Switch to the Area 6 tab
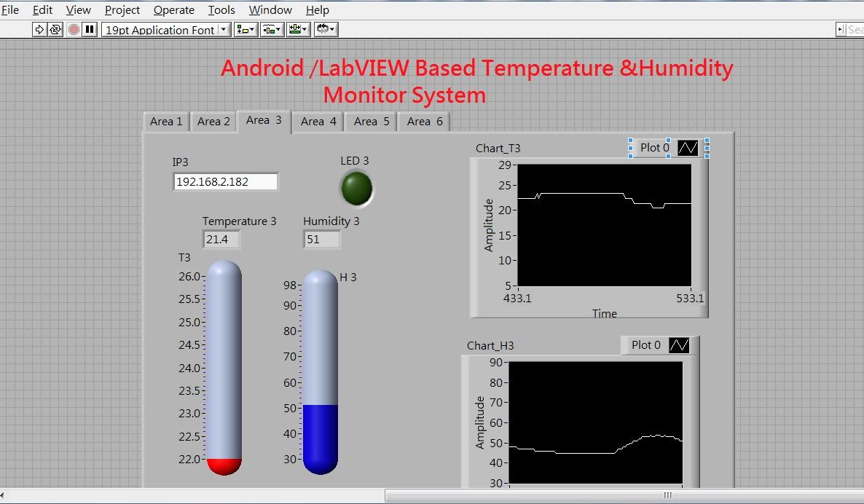864x504 pixels. click(x=424, y=121)
